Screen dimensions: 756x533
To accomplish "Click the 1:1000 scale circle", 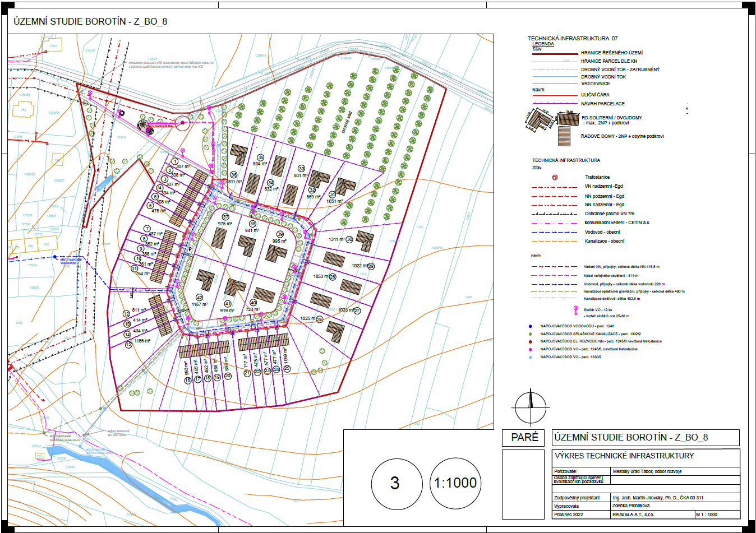I will 455,483.
